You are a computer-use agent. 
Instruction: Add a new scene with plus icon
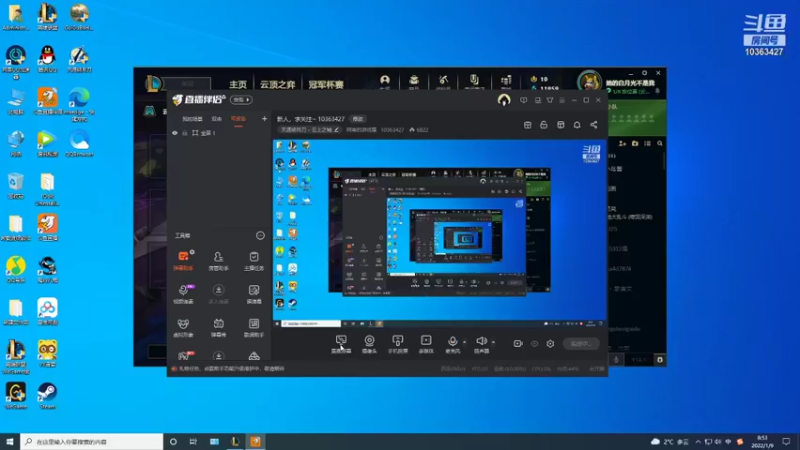pos(264,119)
